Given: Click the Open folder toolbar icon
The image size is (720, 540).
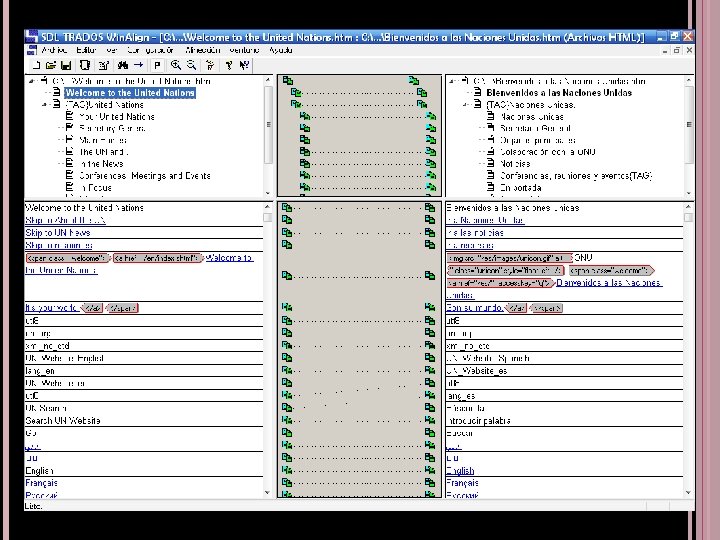Looking at the screenshot, I should point(51,65).
